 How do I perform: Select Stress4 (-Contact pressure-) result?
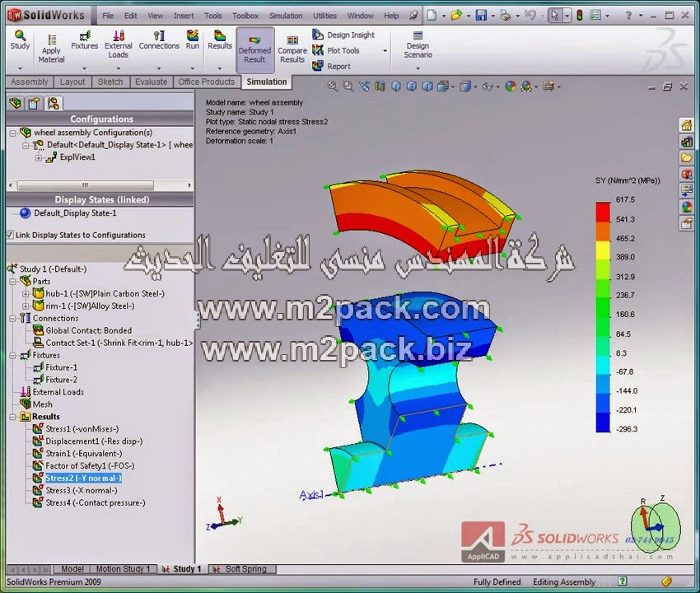click(x=95, y=502)
